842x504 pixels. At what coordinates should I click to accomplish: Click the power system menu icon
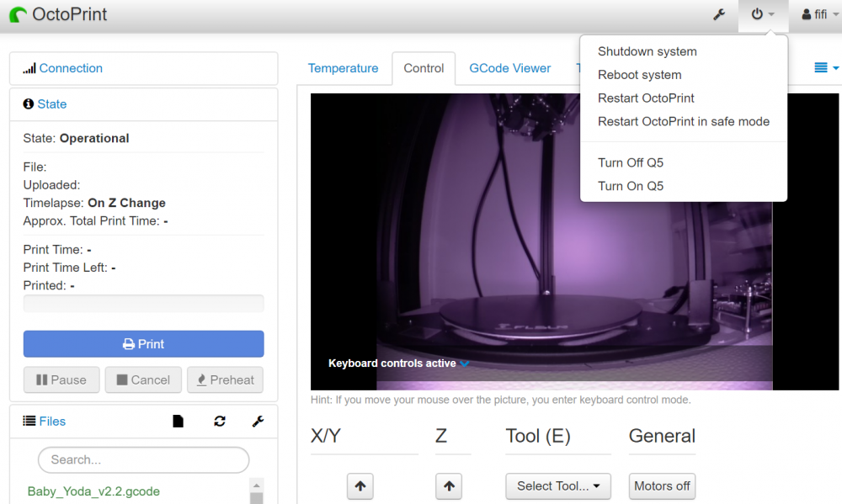coord(763,14)
